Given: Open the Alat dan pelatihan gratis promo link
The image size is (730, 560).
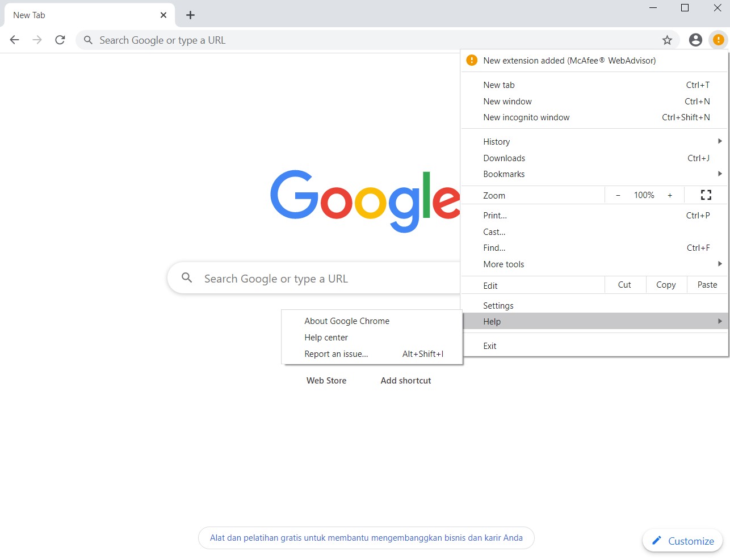Looking at the screenshot, I should coord(366,538).
